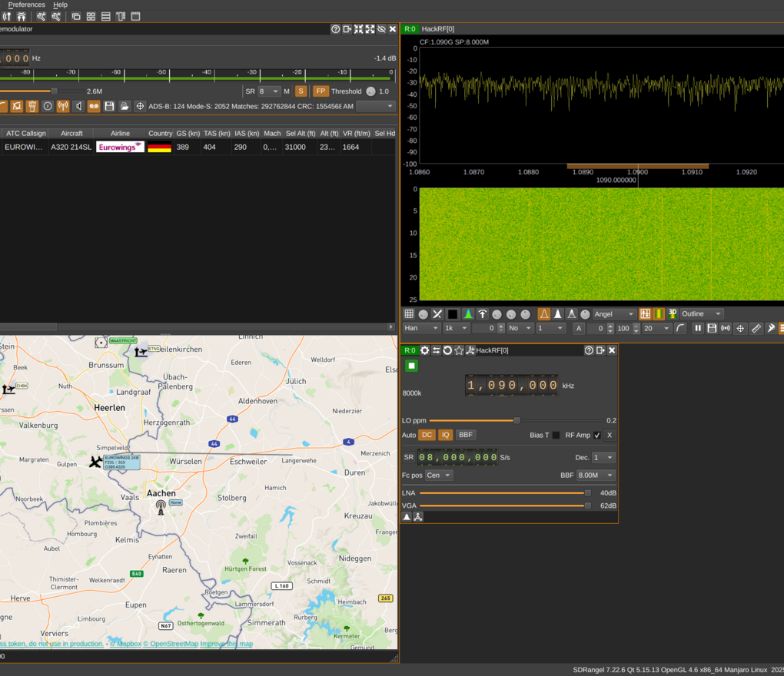
Task: Toggle the 3D spectrogram icon
Action: pyautogui.click(x=673, y=313)
